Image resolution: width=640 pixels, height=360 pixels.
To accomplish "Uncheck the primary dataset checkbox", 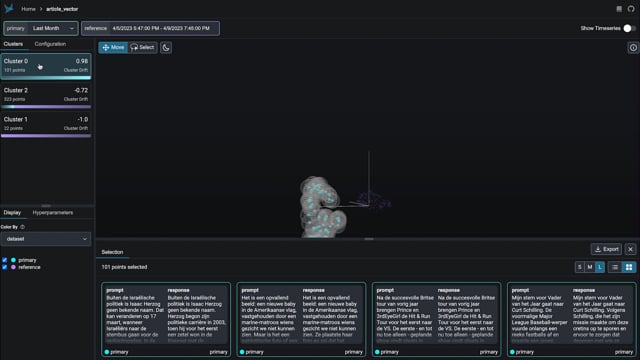I will point(4,260).
